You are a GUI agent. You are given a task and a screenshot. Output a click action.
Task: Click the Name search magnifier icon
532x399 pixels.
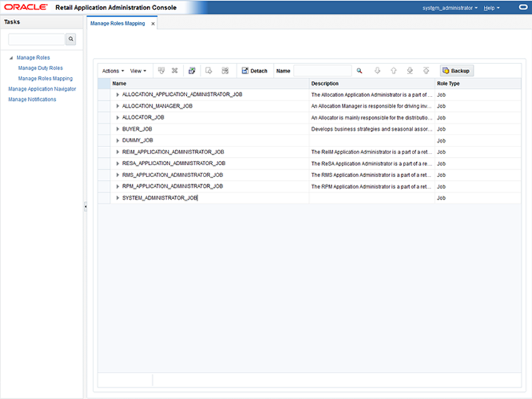coord(359,71)
